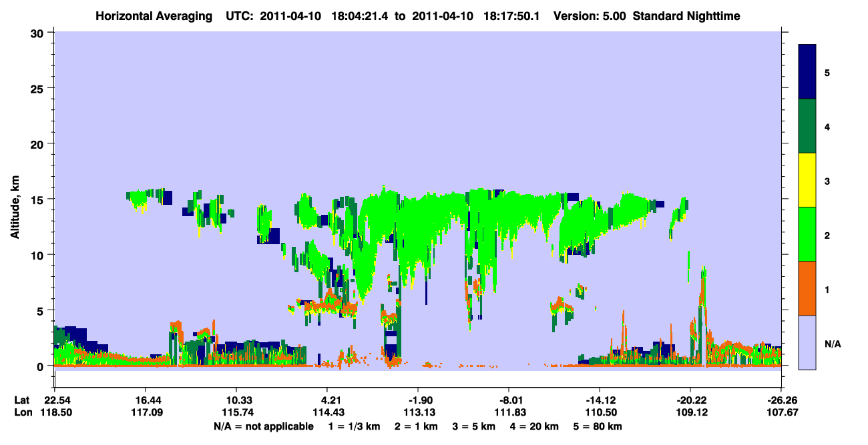Click 'Standard Nighttime' in the header
This screenshot has height=445, width=868.
[686, 15]
